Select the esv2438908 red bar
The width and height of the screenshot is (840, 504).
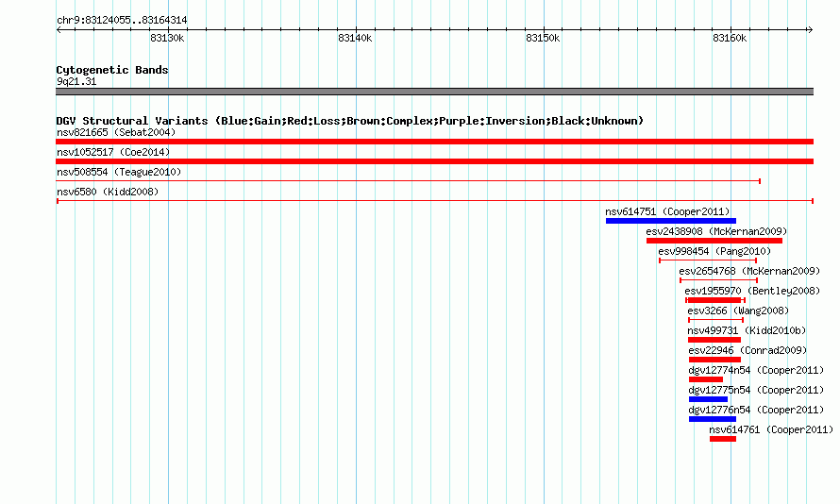(714, 241)
